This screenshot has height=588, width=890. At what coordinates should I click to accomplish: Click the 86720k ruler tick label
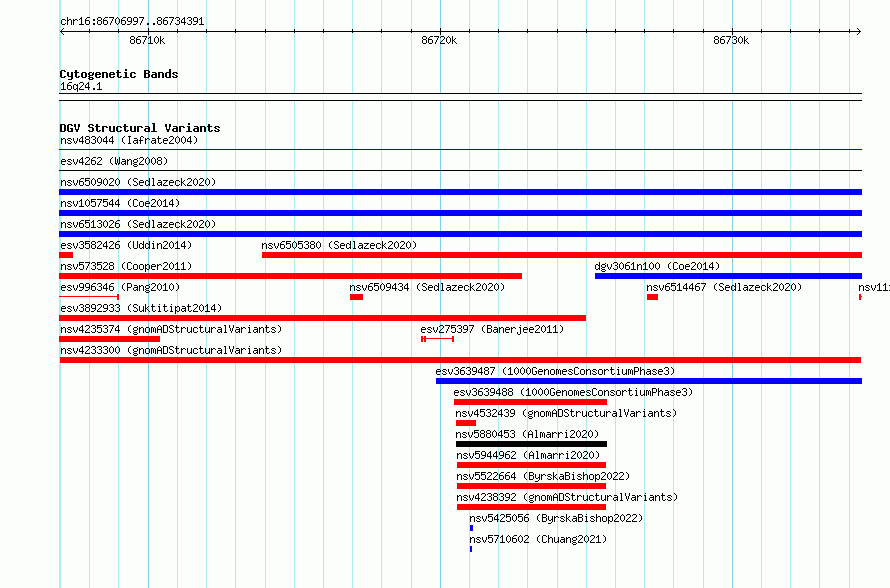439,40
